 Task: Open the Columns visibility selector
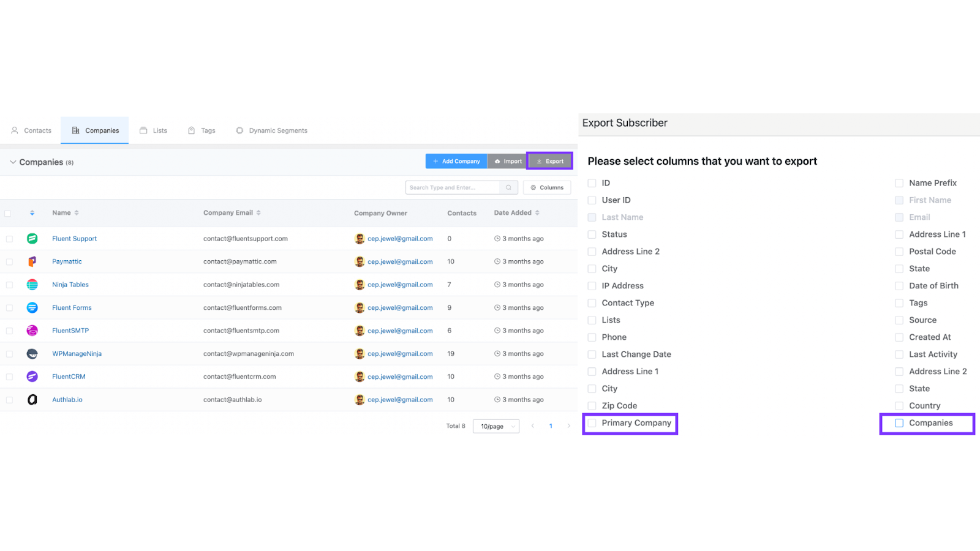[547, 187]
